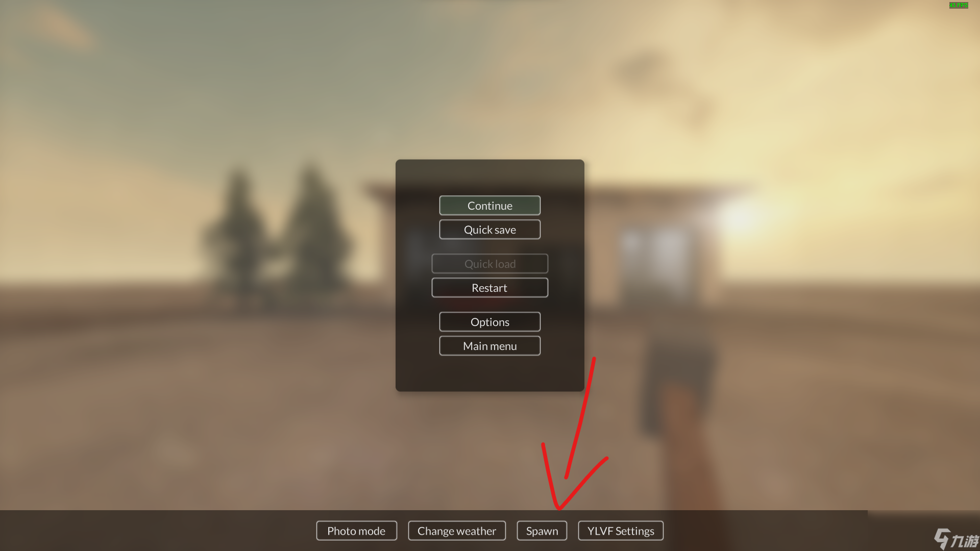Image resolution: width=980 pixels, height=551 pixels.
Task: Select Continue to resume gameplay
Action: pyautogui.click(x=489, y=205)
